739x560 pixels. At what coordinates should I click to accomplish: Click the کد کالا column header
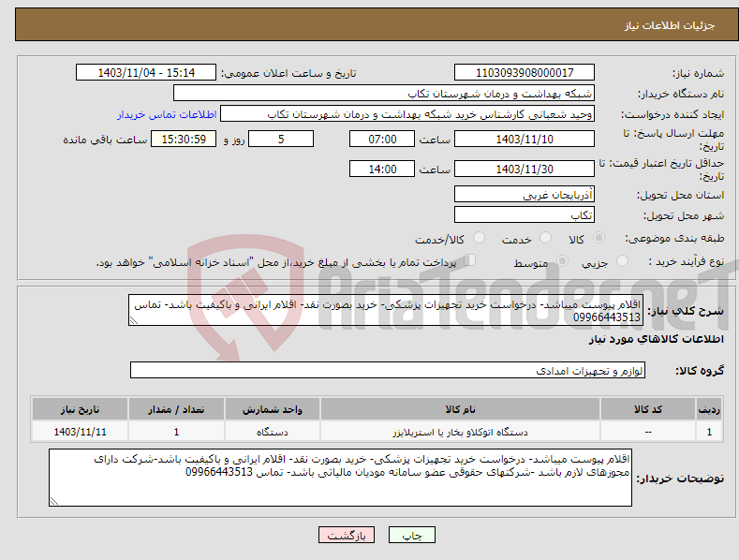[648, 409]
